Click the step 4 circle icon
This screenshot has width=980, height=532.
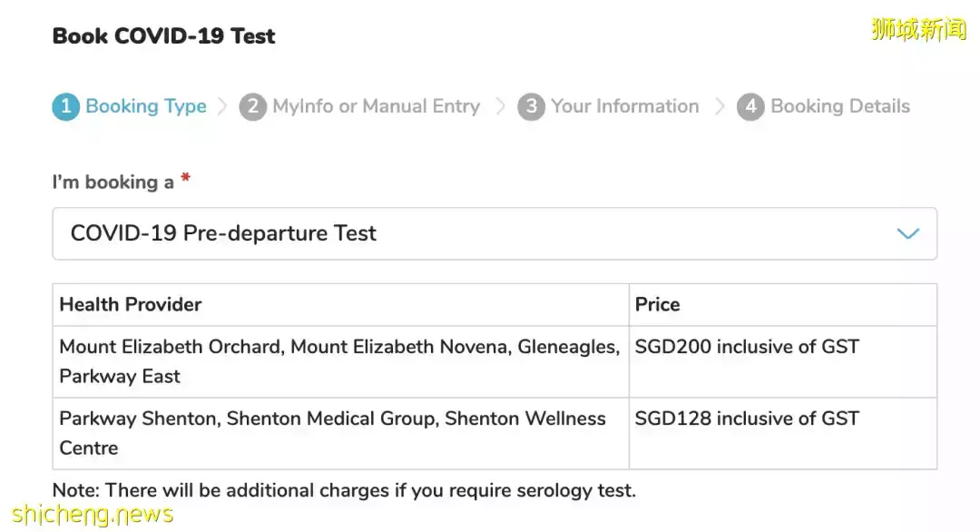click(x=750, y=107)
